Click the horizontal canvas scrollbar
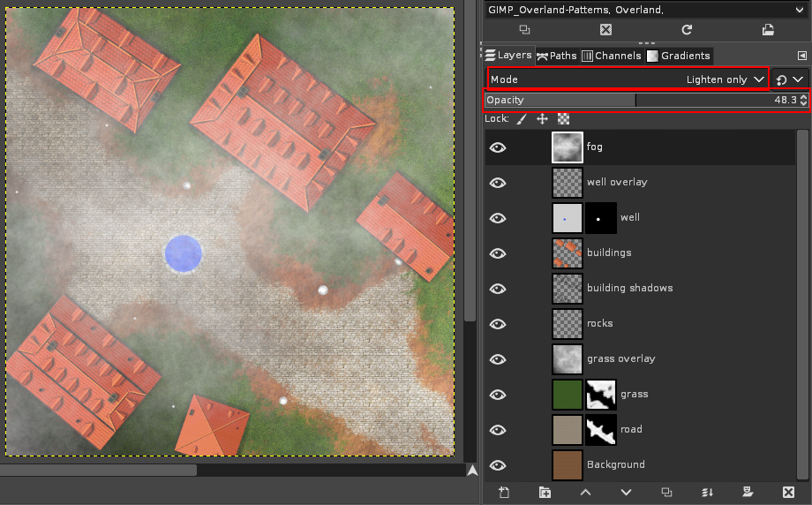Screen dimensions: 812x505 pos(98,470)
